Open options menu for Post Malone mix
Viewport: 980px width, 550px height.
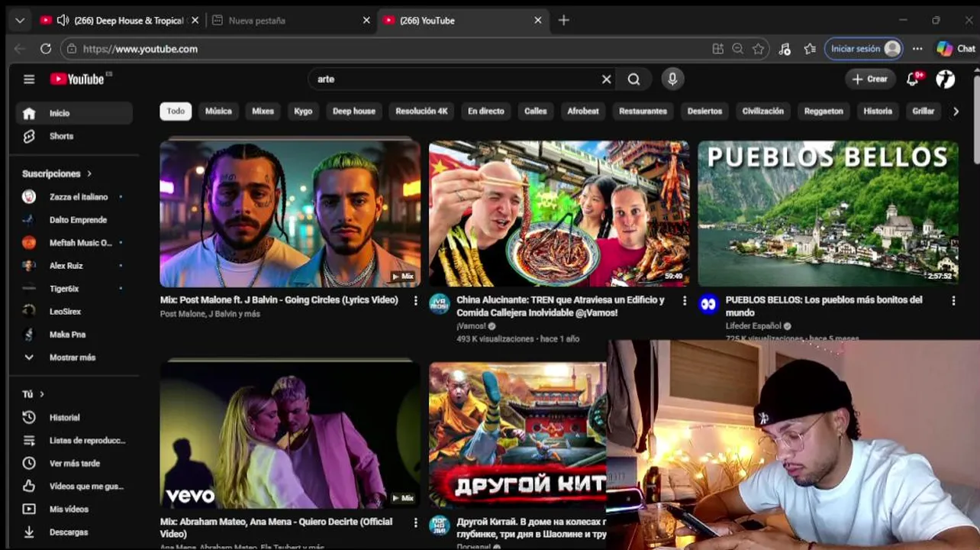click(x=416, y=301)
